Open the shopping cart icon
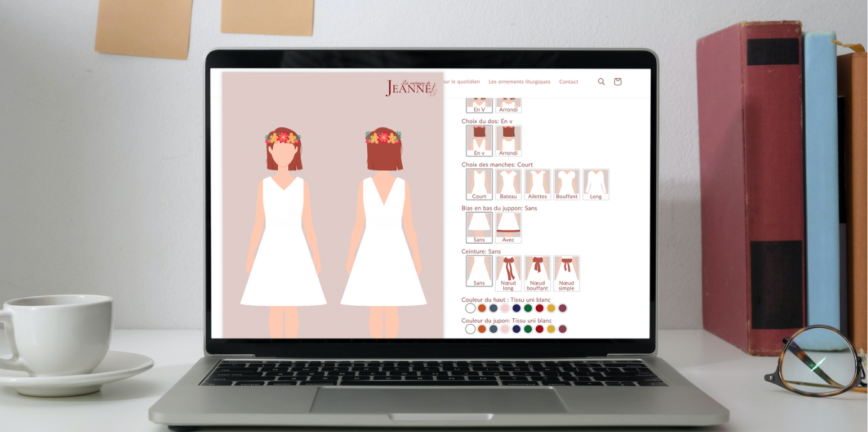 [617, 82]
